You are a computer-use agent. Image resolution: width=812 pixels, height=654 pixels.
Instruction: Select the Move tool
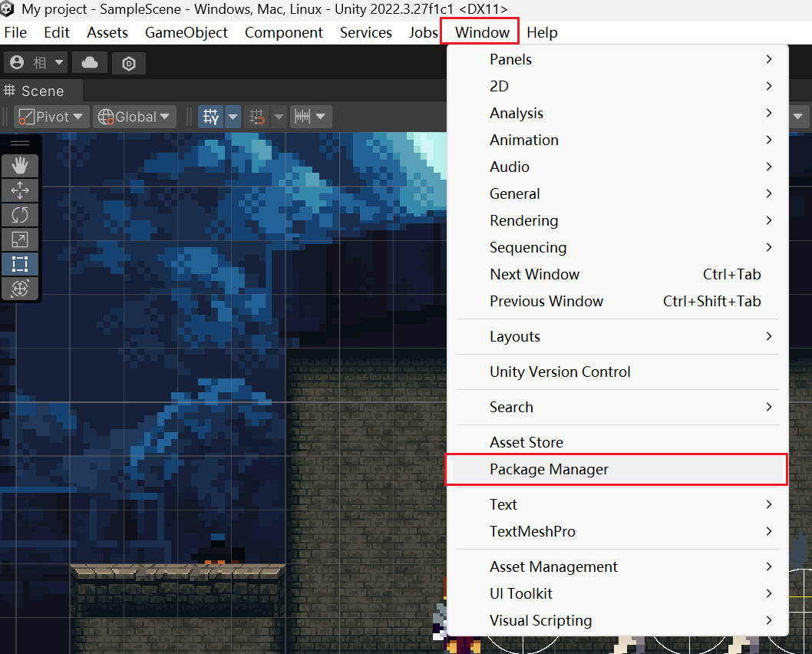[20, 190]
